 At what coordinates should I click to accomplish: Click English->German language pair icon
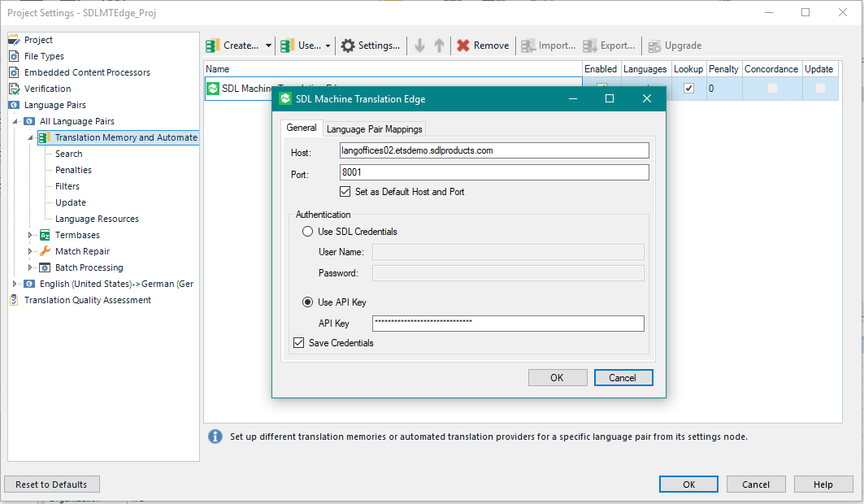(30, 284)
